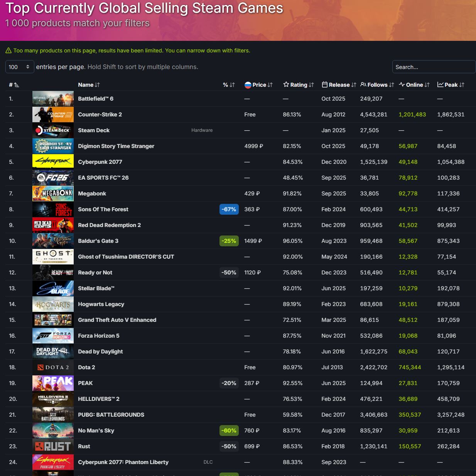The image size is (476, 476).
Task: Click Sons Of The Forest thumbnail
Action: click(x=53, y=209)
